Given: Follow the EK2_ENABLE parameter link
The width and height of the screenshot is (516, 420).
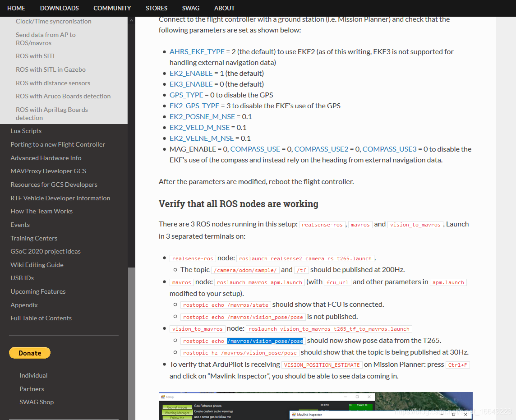Looking at the screenshot, I should point(191,74).
